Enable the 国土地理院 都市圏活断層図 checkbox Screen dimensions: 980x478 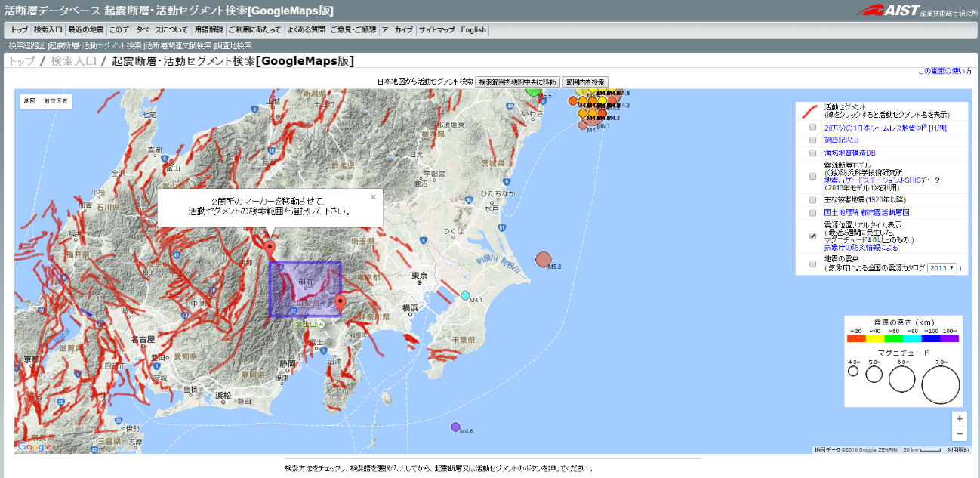[813, 212]
